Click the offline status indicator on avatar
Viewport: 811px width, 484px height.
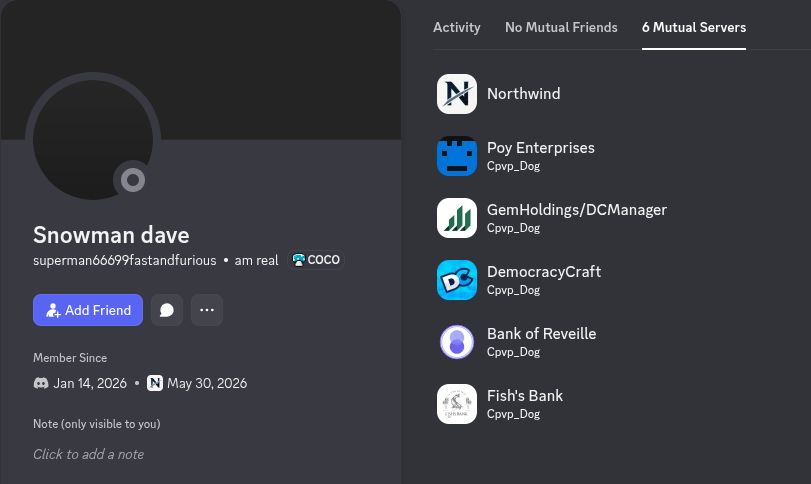click(133, 180)
